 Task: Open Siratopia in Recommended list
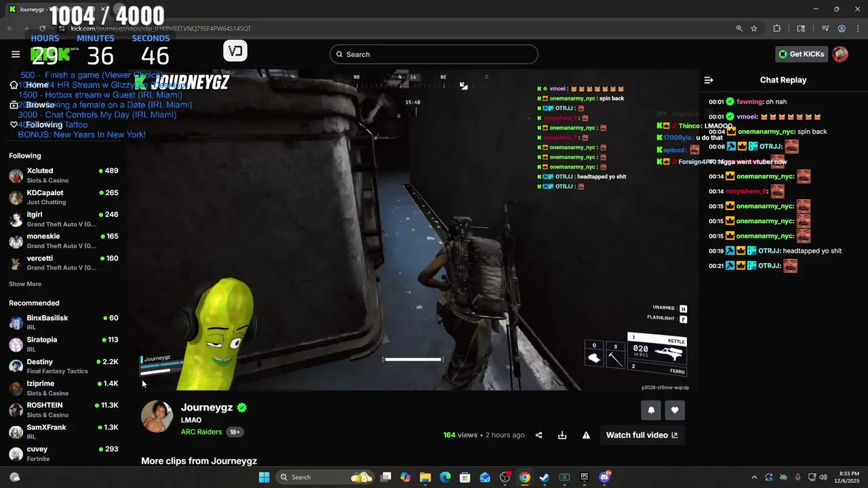(64, 344)
